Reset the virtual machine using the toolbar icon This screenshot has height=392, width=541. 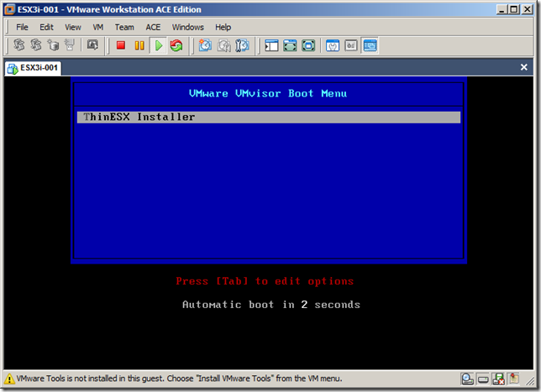pos(176,45)
